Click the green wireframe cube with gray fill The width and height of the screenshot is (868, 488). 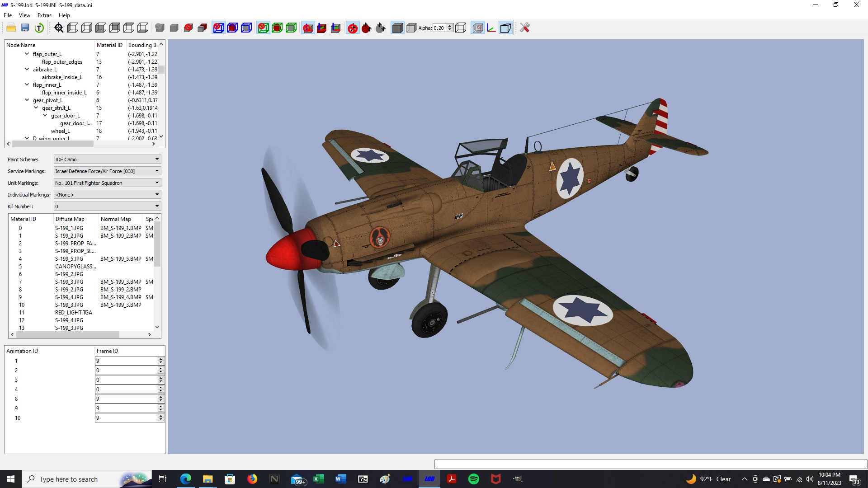291,28
